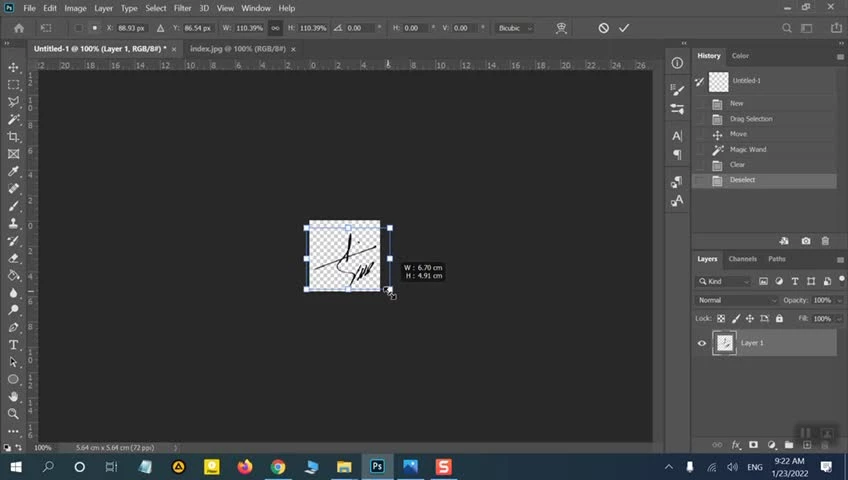Image resolution: width=848 pixels, height=480 pixels.
Task: Cancel the transform in options bar
Action: point(603,28)
